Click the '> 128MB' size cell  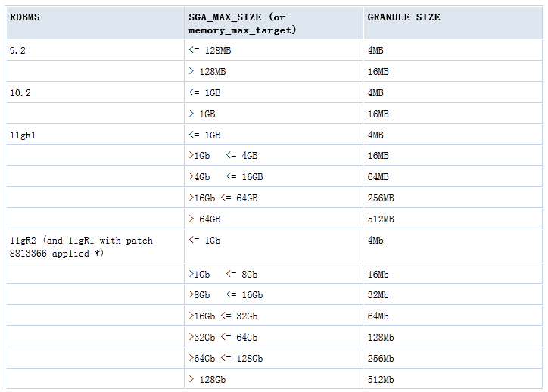(207, 72)
